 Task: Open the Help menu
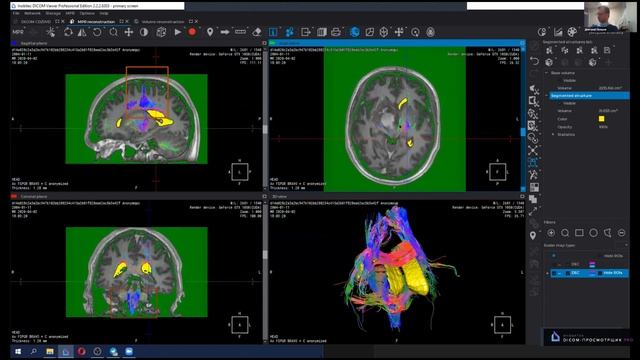[104, 13]
